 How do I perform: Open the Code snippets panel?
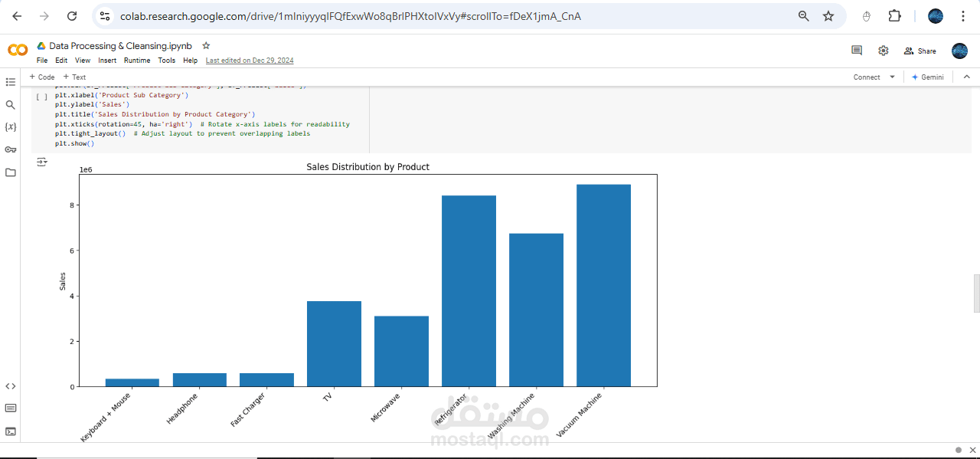pos(11,386)
